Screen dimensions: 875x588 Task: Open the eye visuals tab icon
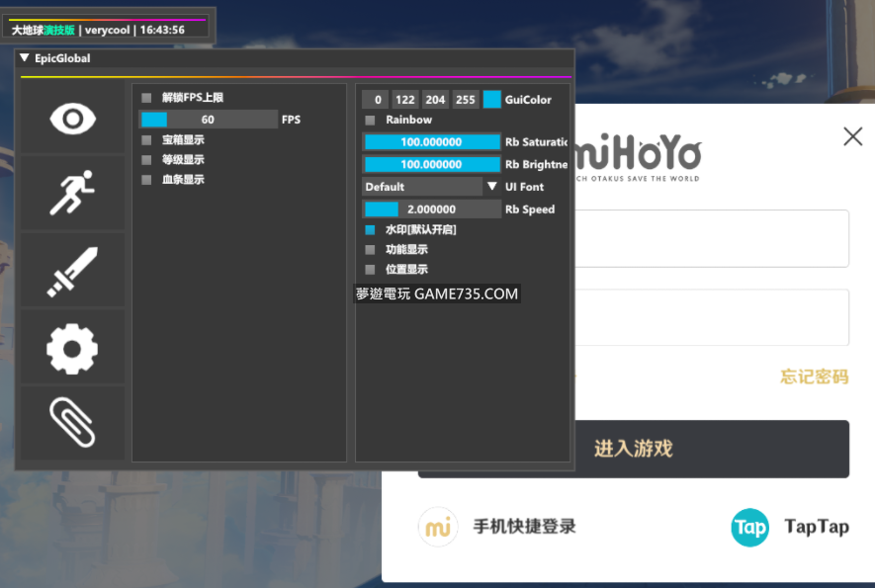pos(72,120)
